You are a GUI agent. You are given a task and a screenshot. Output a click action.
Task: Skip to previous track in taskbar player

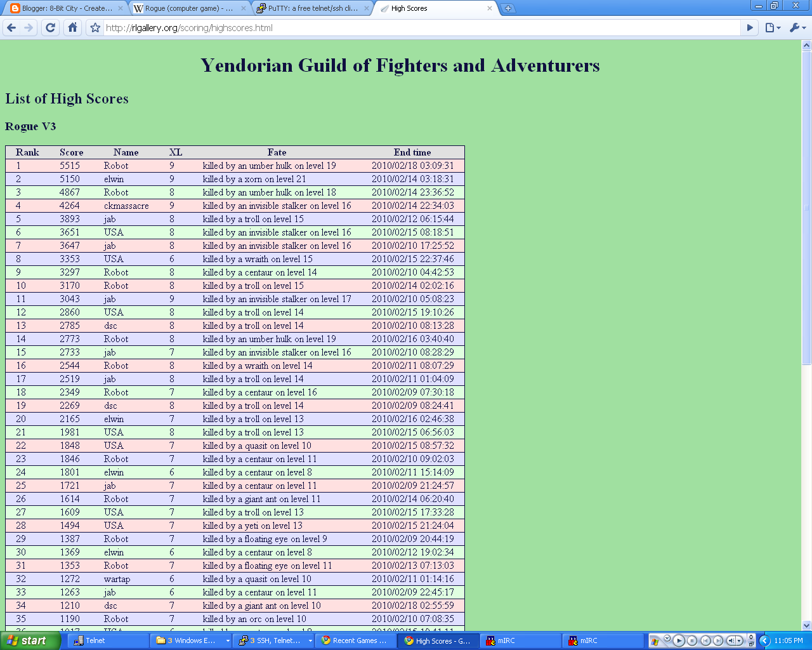(x=705, y=640)
